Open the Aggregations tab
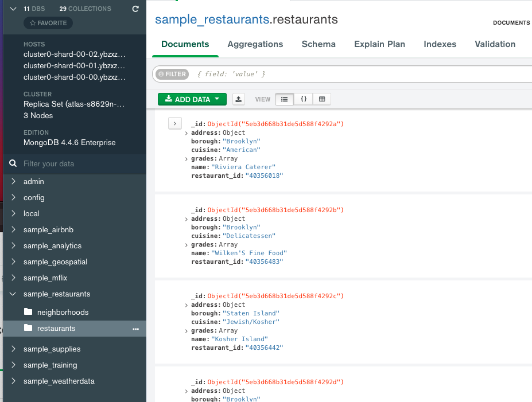This screenshot has width=532, height=402. pos(255,44)
